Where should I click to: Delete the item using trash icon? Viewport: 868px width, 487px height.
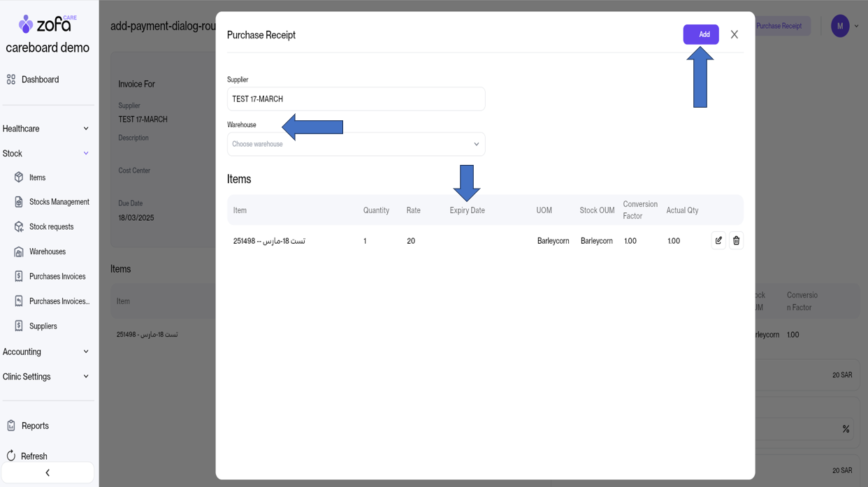(x=736, y=240)
